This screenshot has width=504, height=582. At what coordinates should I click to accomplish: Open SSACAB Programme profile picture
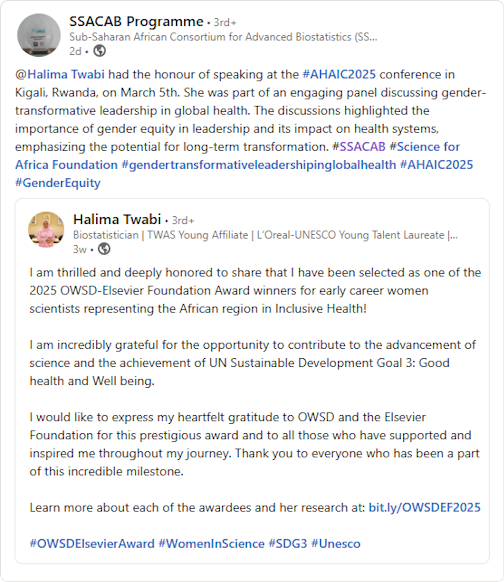coord(39,35)
